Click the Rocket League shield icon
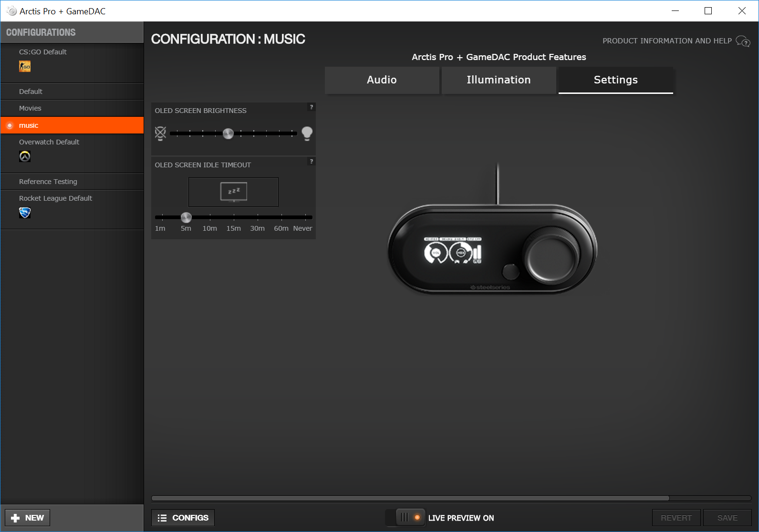The width and height of the screenshot is (759, 532). click(x=25, y=213)
